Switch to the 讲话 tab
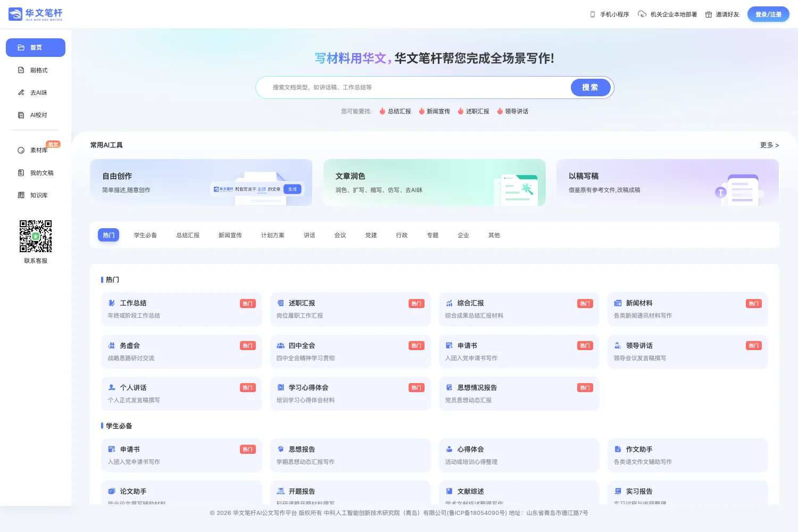Viewport: 798px width, 532px height. pyautogui.click(x=310, y=235)
